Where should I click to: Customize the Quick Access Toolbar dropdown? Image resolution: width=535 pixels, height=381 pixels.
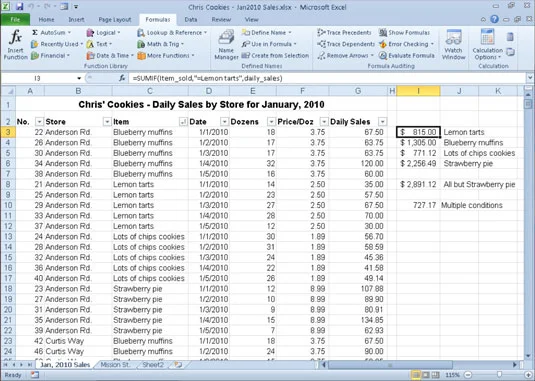(x=76, y=7)
